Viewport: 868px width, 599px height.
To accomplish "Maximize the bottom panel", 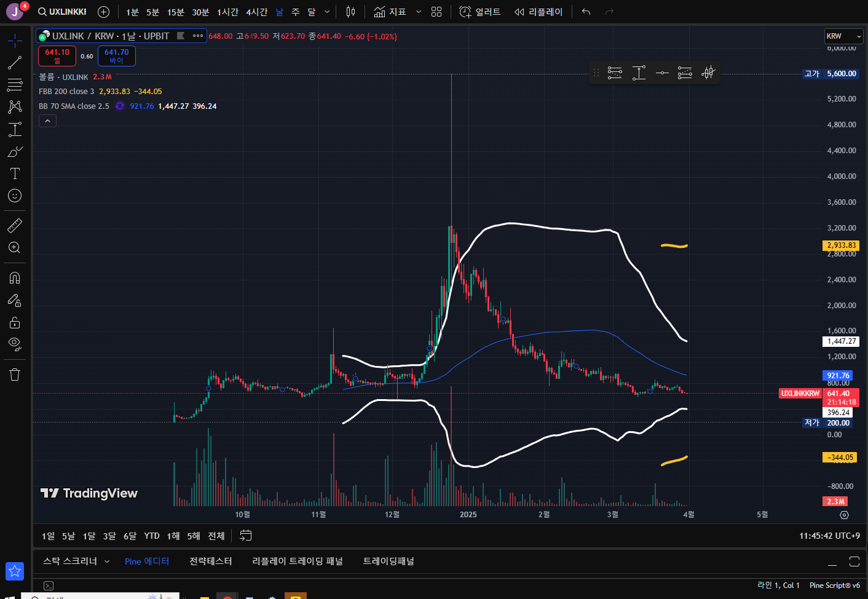I will click(854, 561).
